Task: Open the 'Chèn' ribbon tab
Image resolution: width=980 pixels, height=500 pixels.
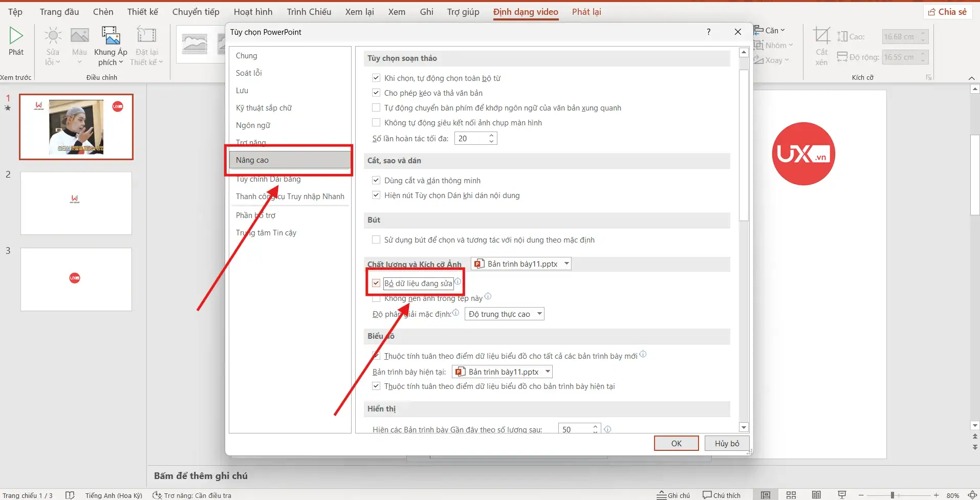Action: 102,11
